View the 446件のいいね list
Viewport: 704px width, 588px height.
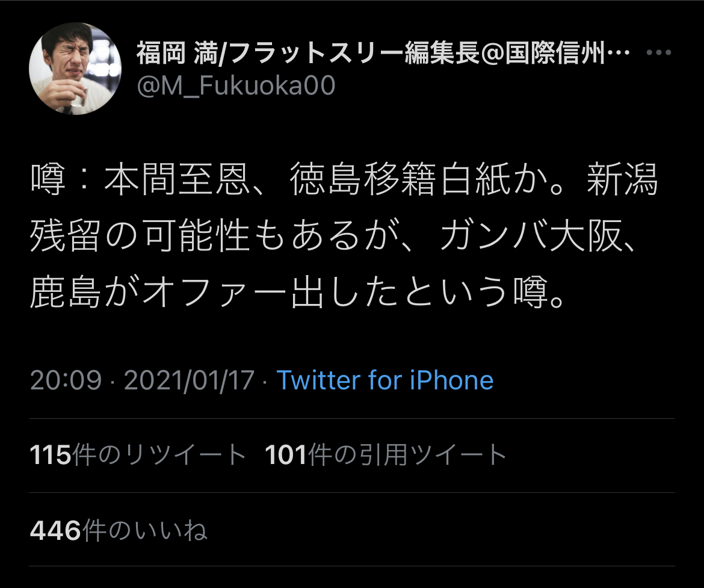(x=119, y=530)
